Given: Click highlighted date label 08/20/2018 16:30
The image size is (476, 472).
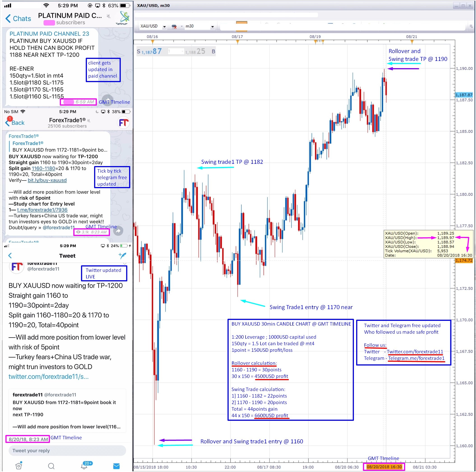Looking at the screenshot, I should 384,467.
